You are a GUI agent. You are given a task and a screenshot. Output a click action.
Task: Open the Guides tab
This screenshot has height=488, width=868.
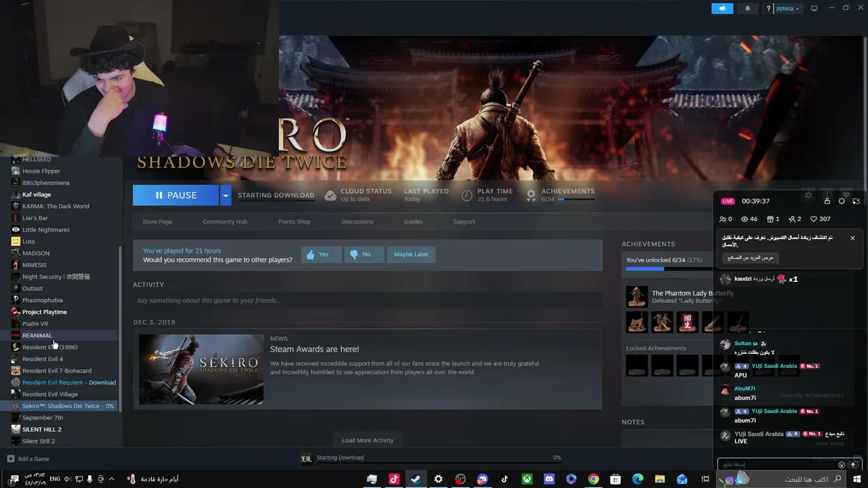(x=414, y=222)
